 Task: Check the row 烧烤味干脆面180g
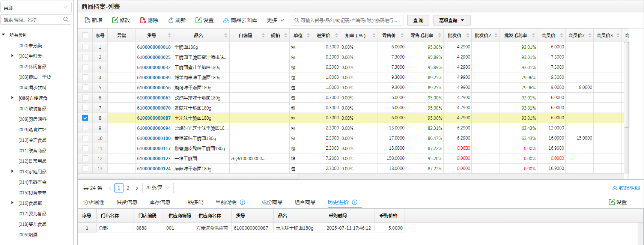tap(85, 87)
